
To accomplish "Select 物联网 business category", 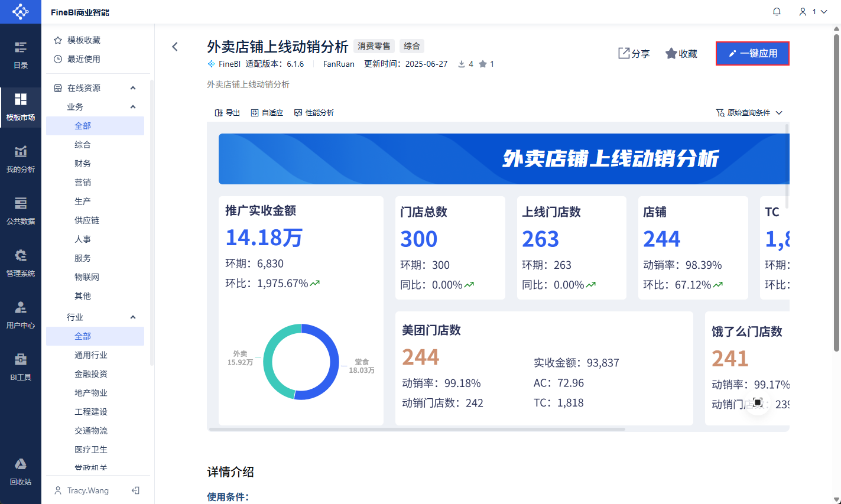I will (95, 277).
